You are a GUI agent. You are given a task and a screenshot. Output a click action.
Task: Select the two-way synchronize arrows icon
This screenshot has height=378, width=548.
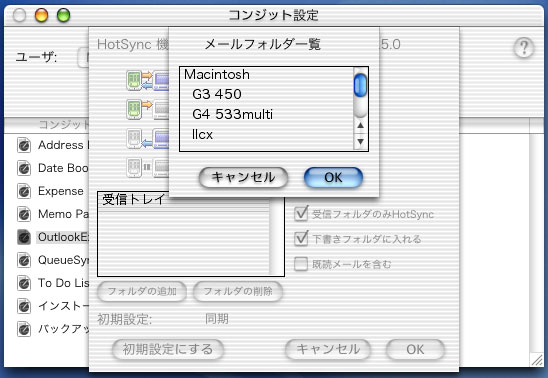point(147,80)
